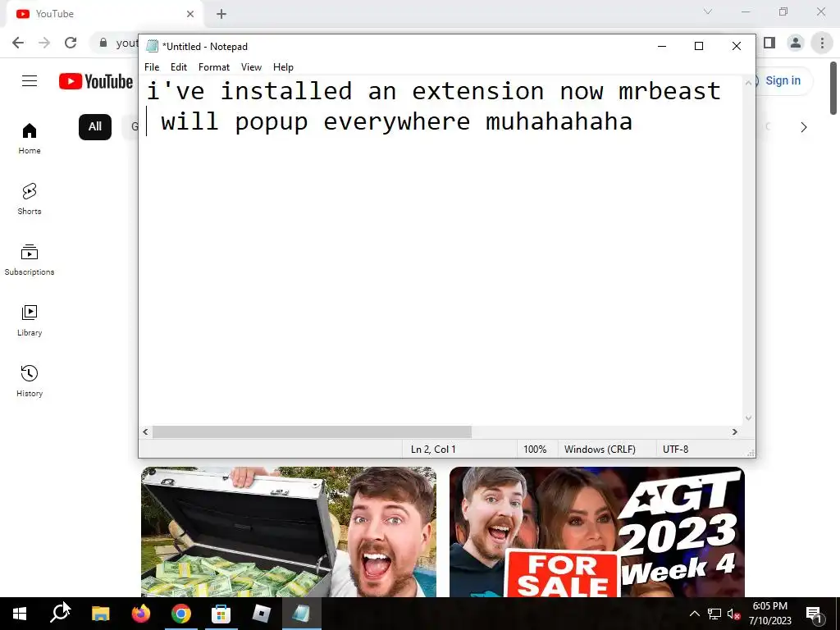Click Ln 2, Col 1 status text

point(433,450)
